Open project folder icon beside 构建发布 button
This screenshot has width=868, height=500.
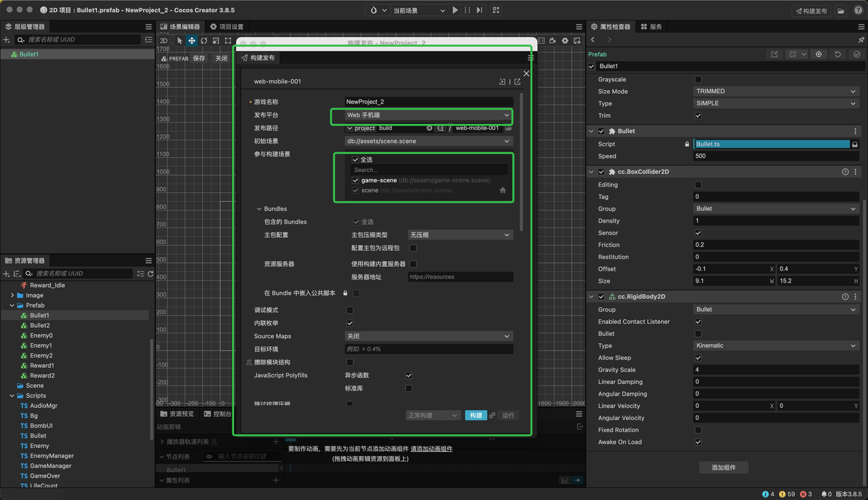[x=841, y=11]
